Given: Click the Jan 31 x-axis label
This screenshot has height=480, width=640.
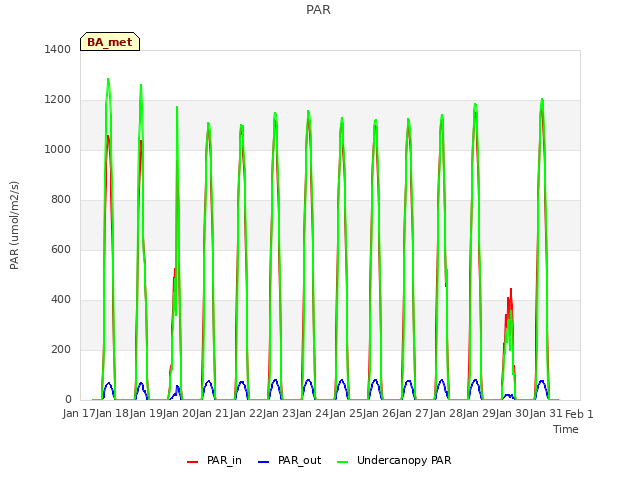Looking at the screenshot, I should (546, 414).
